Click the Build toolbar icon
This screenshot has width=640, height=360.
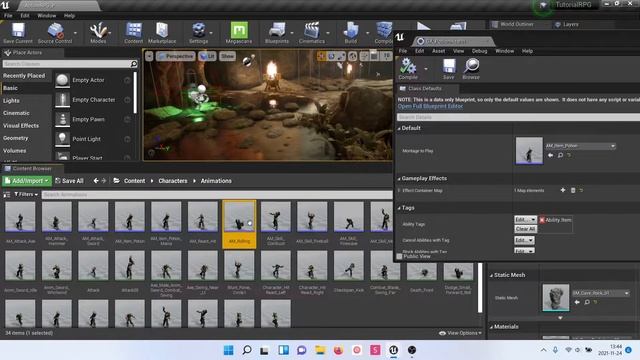tap(351, 33)
